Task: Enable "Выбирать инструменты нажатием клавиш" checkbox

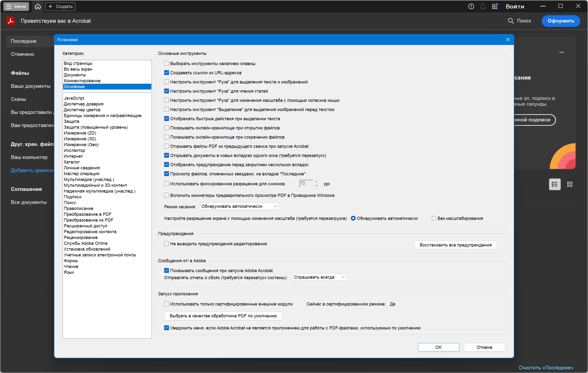Action: pos(167,64)
